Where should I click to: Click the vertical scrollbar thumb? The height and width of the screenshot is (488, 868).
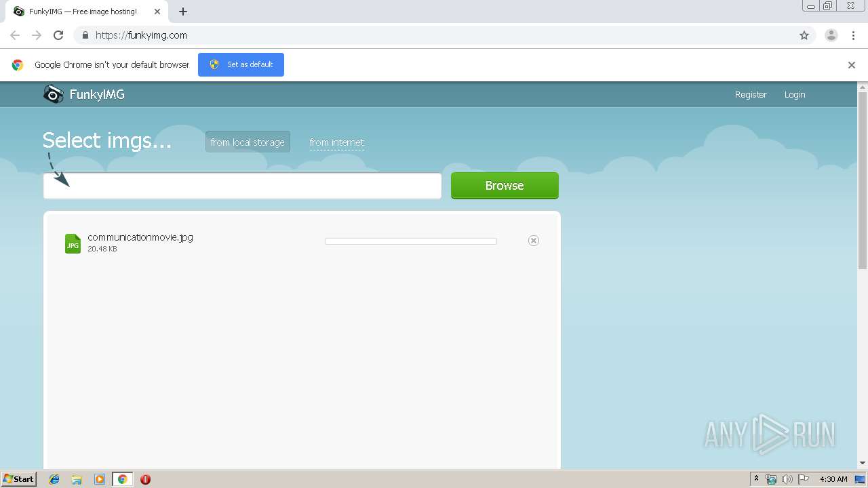pos(863,180)
